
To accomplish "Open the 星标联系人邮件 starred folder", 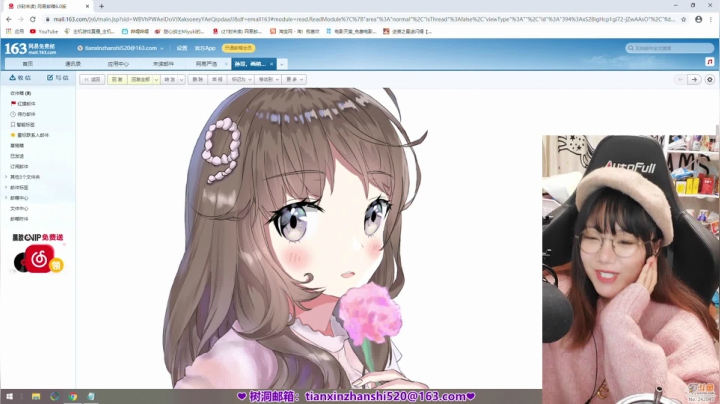I will point(29,135).
